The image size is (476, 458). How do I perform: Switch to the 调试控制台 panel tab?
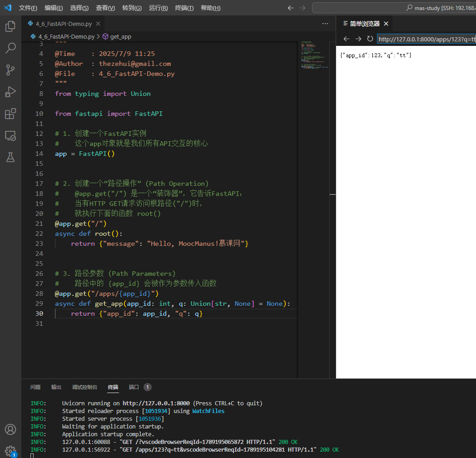tap(84, 387)
